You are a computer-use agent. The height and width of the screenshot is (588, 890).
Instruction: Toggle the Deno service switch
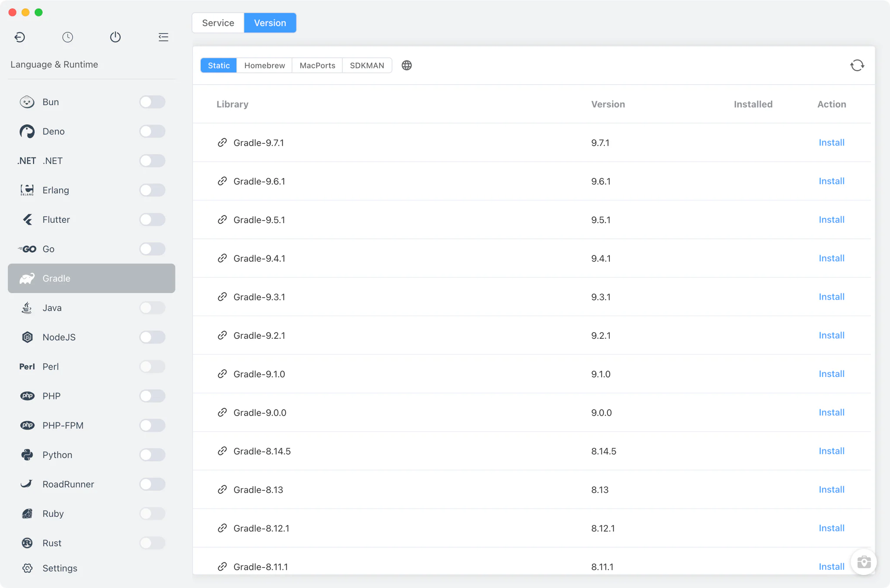pos(152,131)
